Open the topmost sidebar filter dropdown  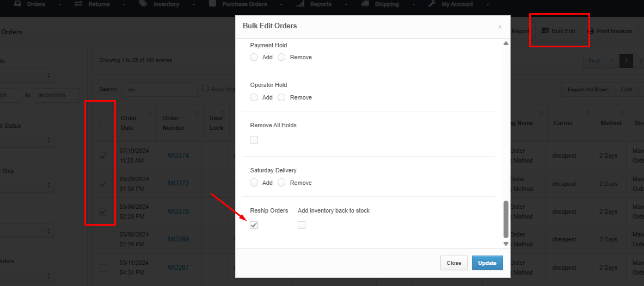(27, 76)
